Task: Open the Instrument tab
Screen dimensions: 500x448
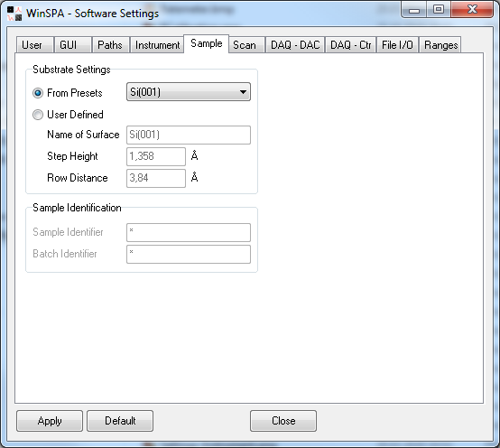Action: (158, 45)
